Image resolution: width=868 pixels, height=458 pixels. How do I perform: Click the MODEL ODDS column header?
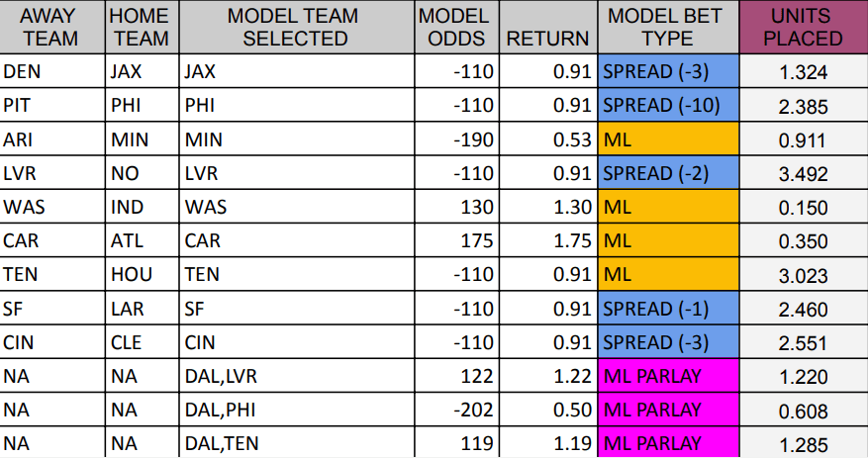[453, 28]
